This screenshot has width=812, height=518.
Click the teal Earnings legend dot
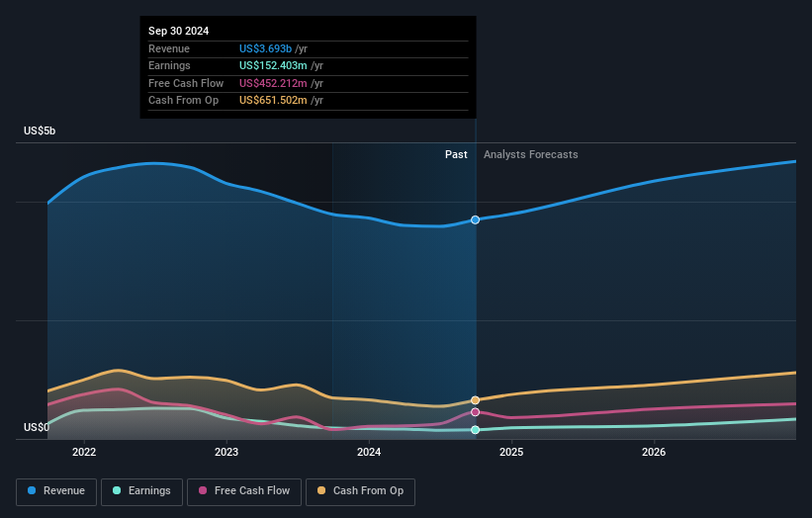coord(117,490)
